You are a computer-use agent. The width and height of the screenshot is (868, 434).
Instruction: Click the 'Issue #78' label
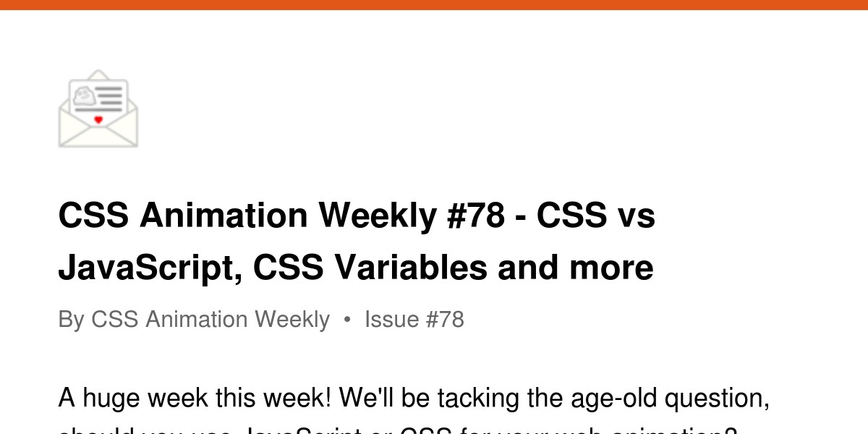point(414,319)
